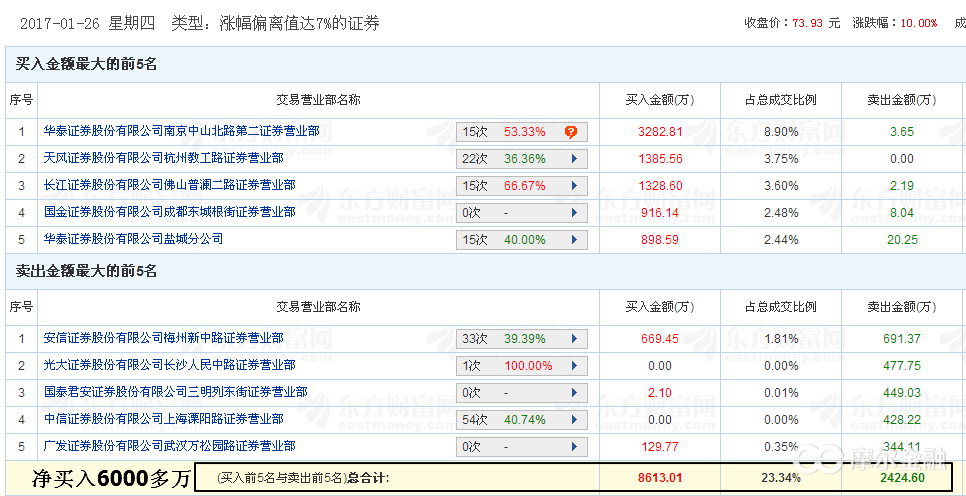966x496 pixels.
Task: Open 安信证券梅州新中路证券营业部 link
Action: [x=163, y=339]
